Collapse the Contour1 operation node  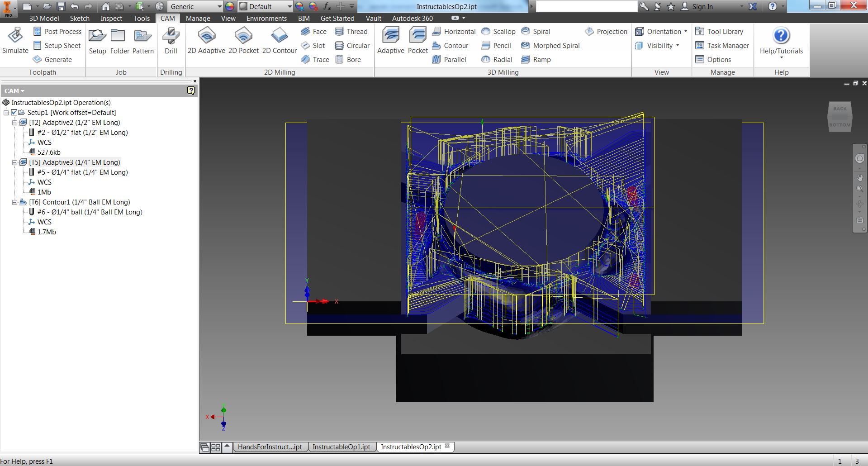[x=14, y=202]
